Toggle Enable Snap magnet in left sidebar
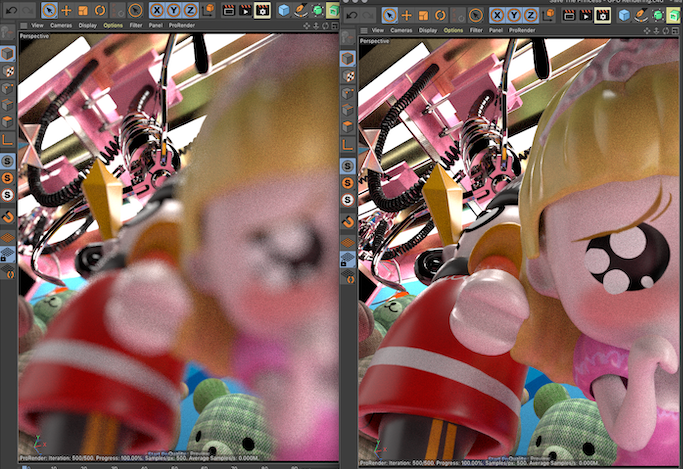Image resolution: width=683 pixels, height=469 pixels. click(7, 217)
